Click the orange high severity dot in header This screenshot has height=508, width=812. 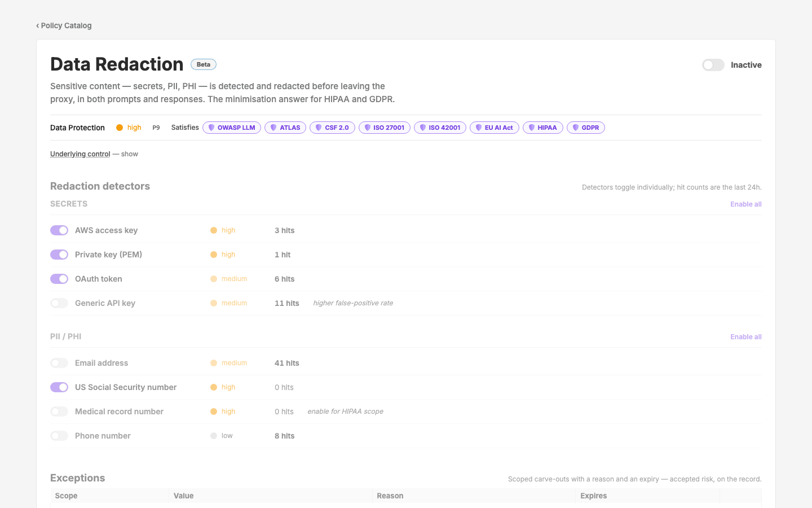(120, 128)
